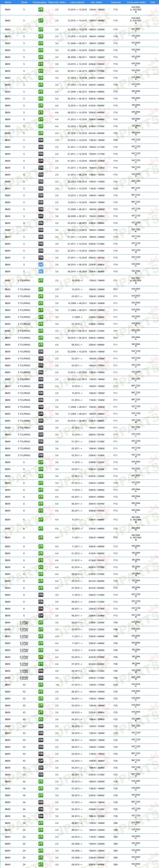Click petrol icon in BMW 6 300kW / 407KM row
Screen dimensions: 159x868
click(x=41, y=504)
